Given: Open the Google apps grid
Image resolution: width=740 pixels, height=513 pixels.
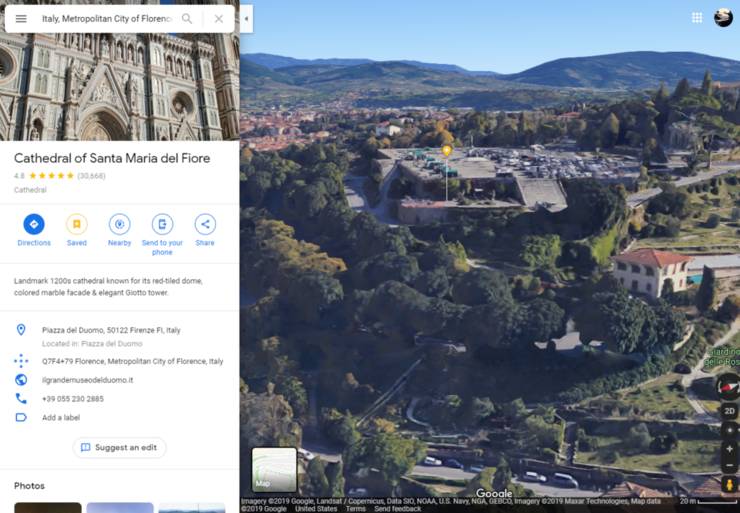Looking at the screenshot, I should (x=697, y=18).
